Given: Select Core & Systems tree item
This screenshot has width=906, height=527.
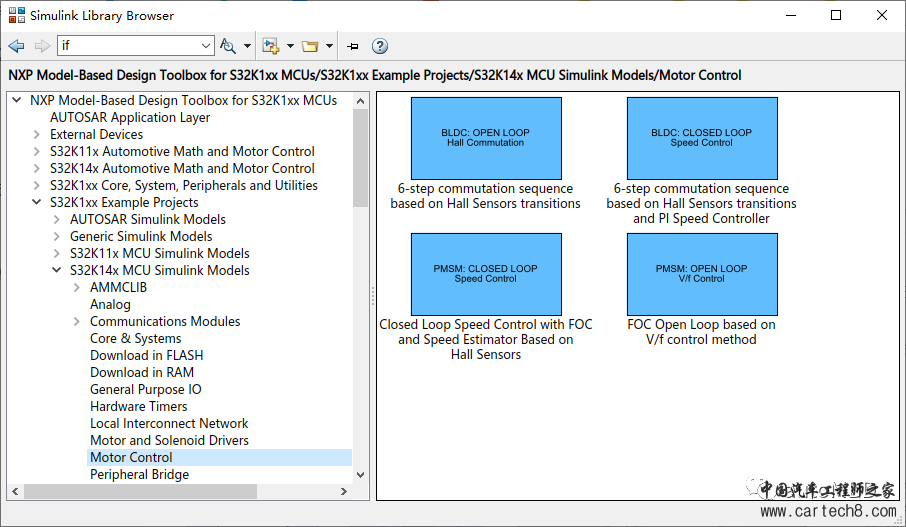Looking at the screenshot, I should pyautogui.click(x=136, y=339).
